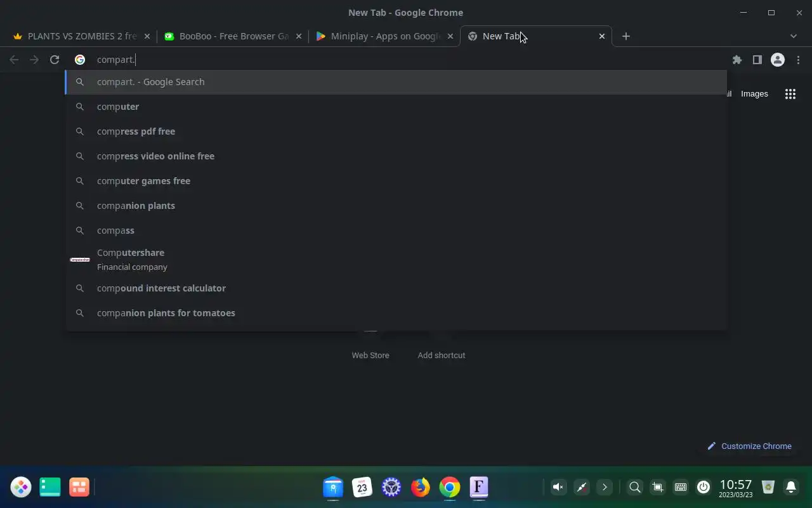Close the Plants vs Zombies 2 tab

coord(147,36)
